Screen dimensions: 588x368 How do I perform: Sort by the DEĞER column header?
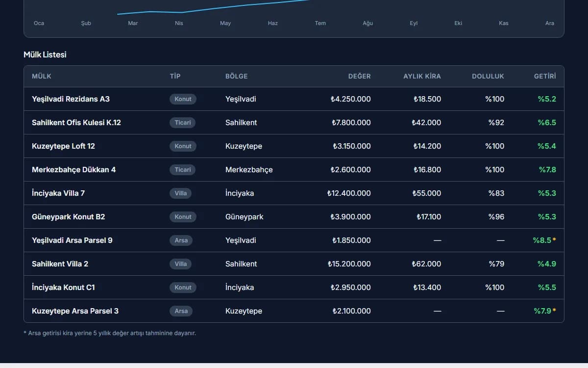click(x=359, y=77)
